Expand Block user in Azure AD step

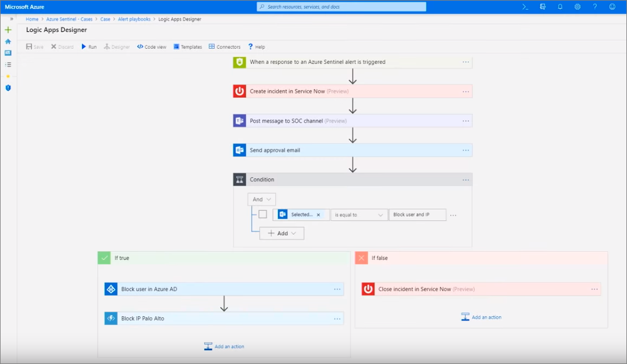(x=224, y=290)
